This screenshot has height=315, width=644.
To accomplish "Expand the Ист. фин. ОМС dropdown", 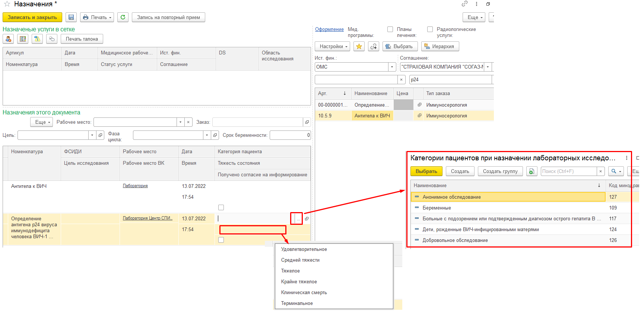I will tap(392, 67).
